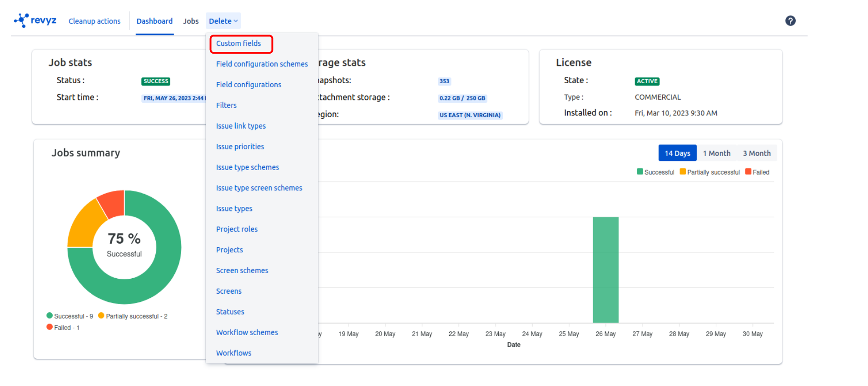Open the help question mark icon
Screen dimensions: 868x386
coord(790,21)
